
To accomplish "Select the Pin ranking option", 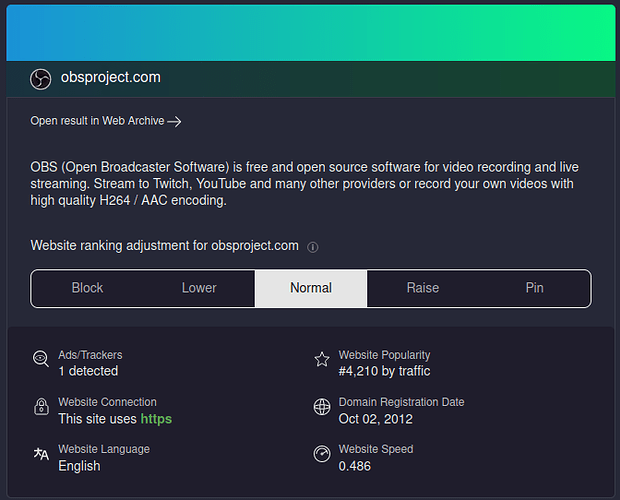I will click(535, 288).
